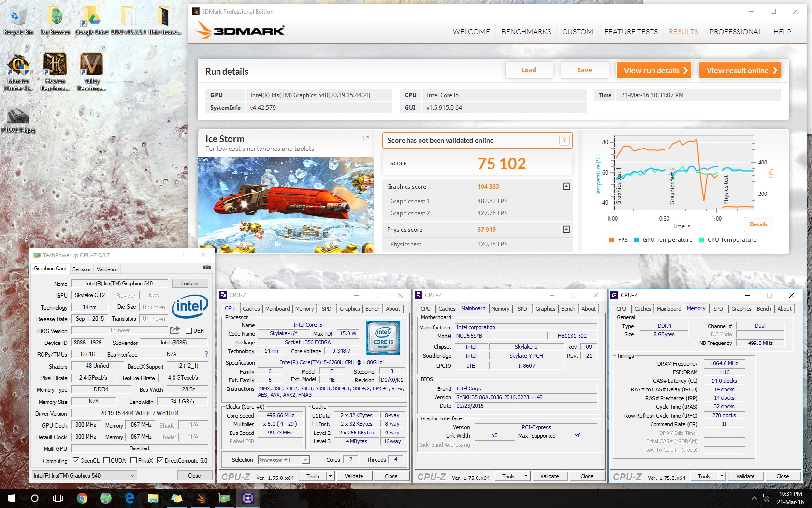Toggle the OpenCL checkbox
The width and height of the screenshot is (812, 508).
[76, 461]
